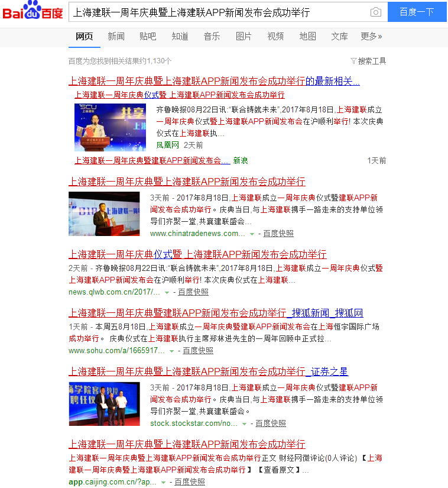Open 百度快照 for the app.caijing.com.cn result
448x488 pixels.
(x=190, y=482)
